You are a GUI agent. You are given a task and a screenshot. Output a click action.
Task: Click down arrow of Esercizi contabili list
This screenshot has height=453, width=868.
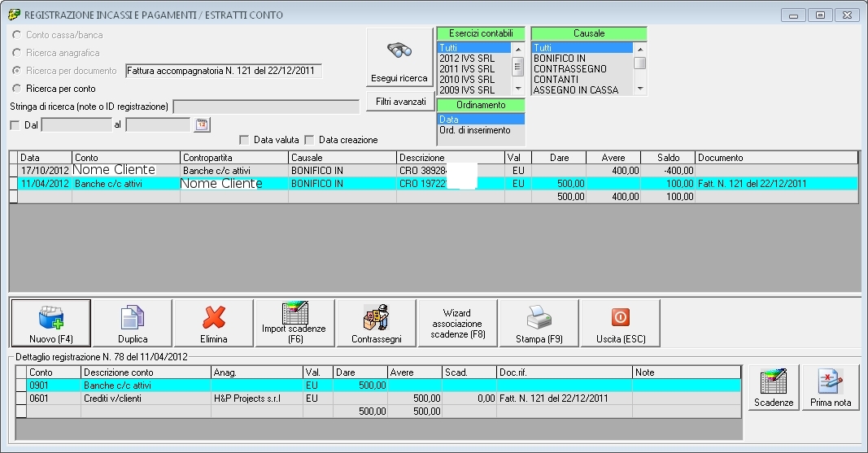pos(518,89)
